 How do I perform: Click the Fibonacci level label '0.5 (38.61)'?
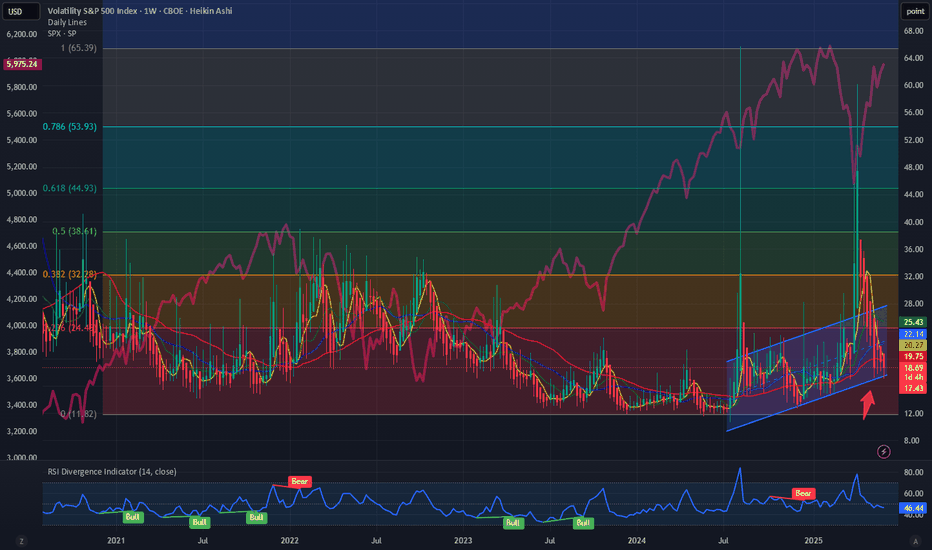[74, 231]
